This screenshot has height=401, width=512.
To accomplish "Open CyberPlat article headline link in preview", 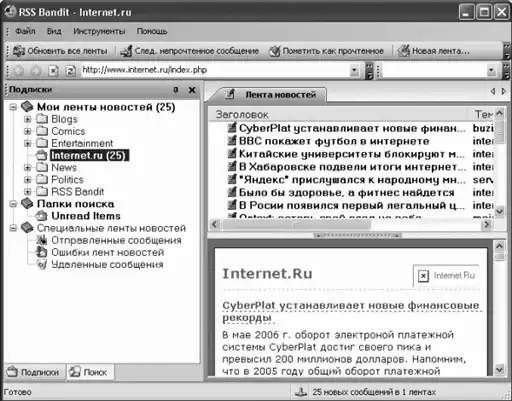I will coord(351,311).
